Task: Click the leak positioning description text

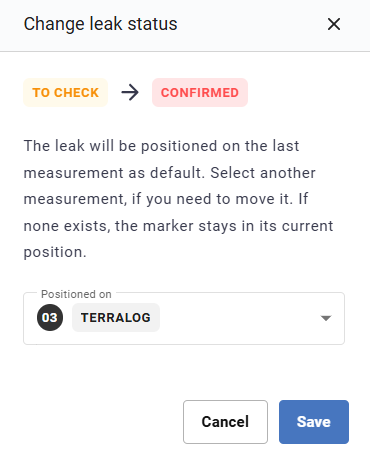Action: coord(178,199)
